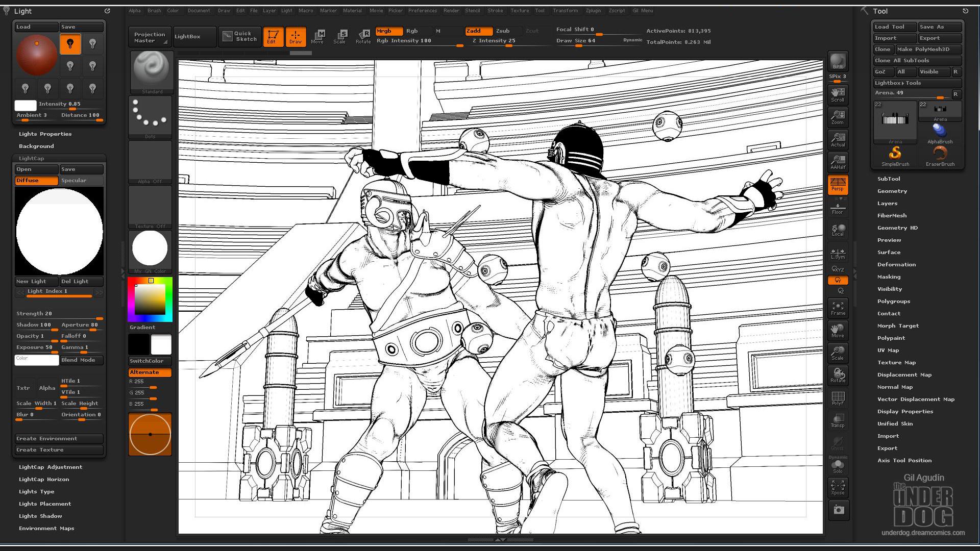The height and width of the screenshot is (551, 980).
Task: Click the Move view icon in right shelf
Action: pyautogui.click(x=838, y=330)
